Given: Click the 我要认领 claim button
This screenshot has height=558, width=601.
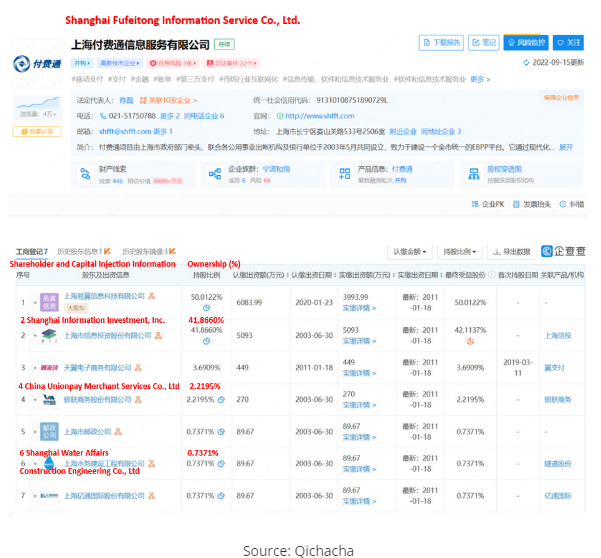Looking at the screenshot, I should pos(37,131).
